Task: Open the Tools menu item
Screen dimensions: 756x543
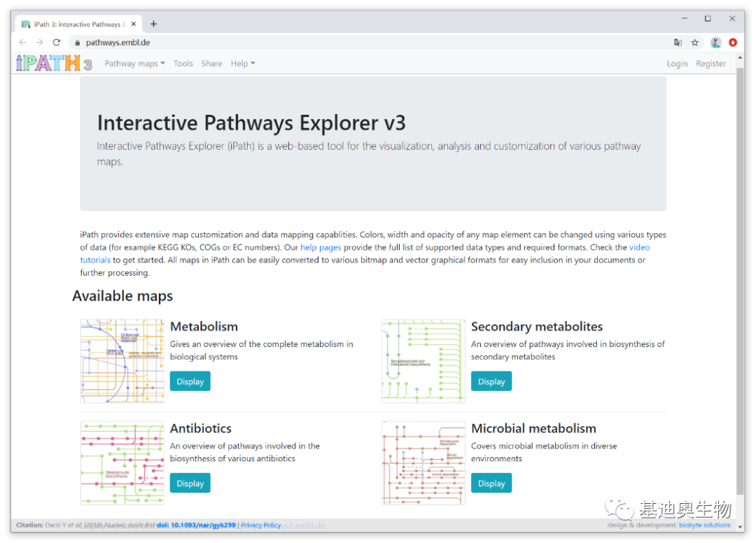Action: [183, 64]
